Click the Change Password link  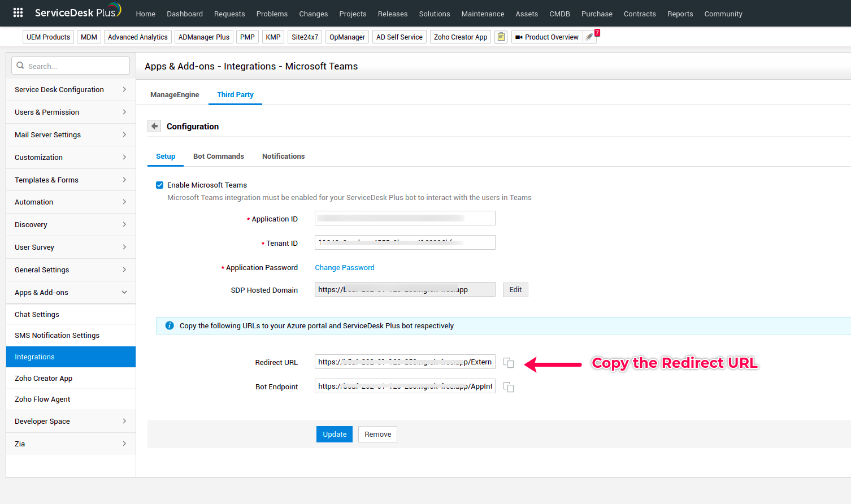tap(345, 268)
